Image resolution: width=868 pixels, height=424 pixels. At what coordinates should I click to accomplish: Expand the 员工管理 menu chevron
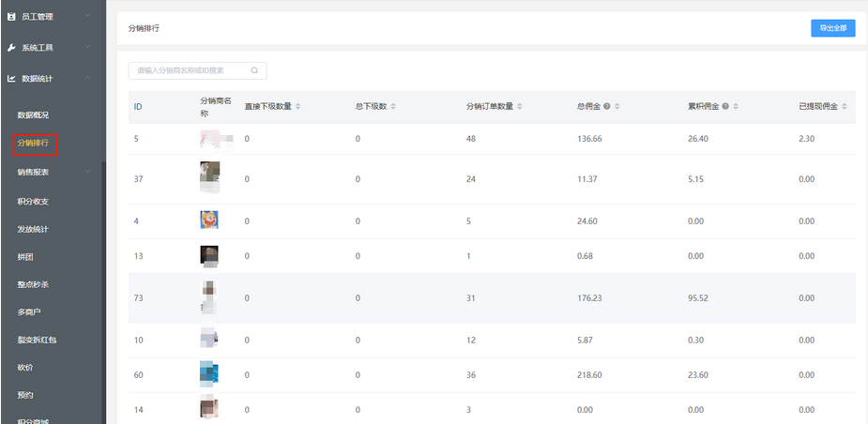[x=87, y=16]
